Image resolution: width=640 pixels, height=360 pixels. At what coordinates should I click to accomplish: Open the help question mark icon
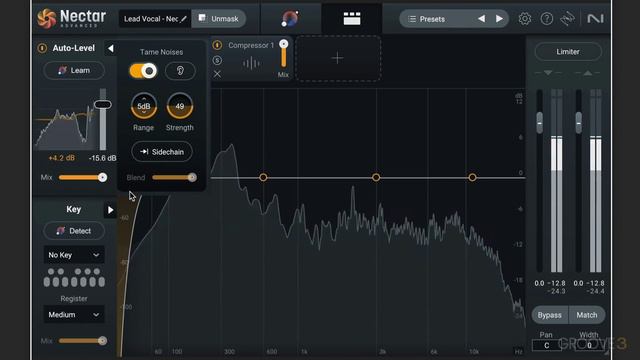tap(547, 19)
